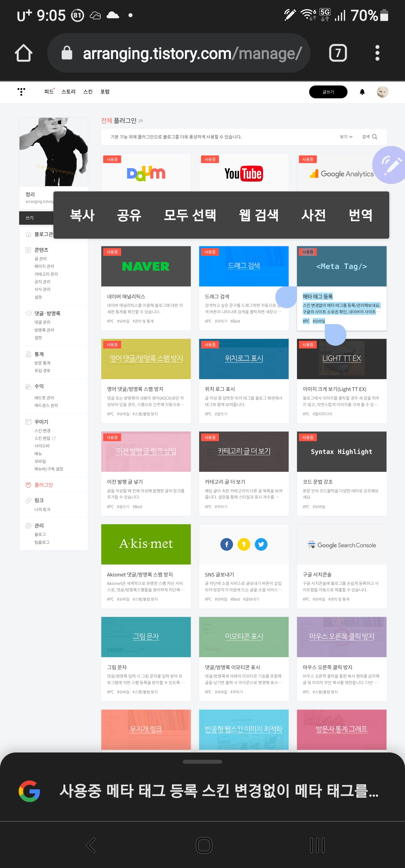This screenshot has height=868, width=405.
Task: Click the search magnifier icon in plugin header
Action: (374, 137)
